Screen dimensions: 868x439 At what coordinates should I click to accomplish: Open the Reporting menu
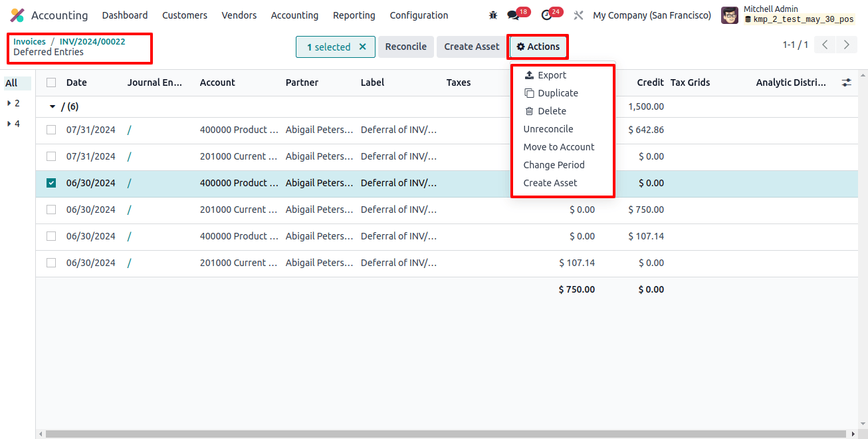[x=354, y=15]
